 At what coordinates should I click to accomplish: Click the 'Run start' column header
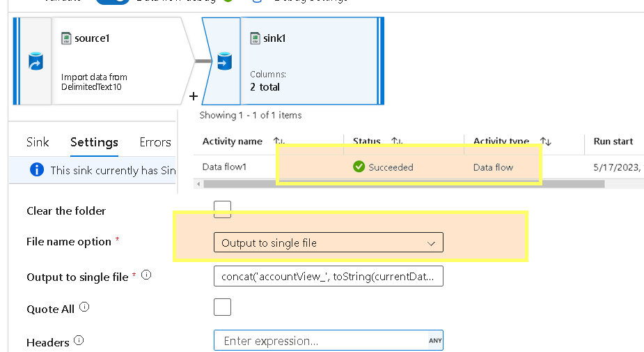tap(613, 141)
